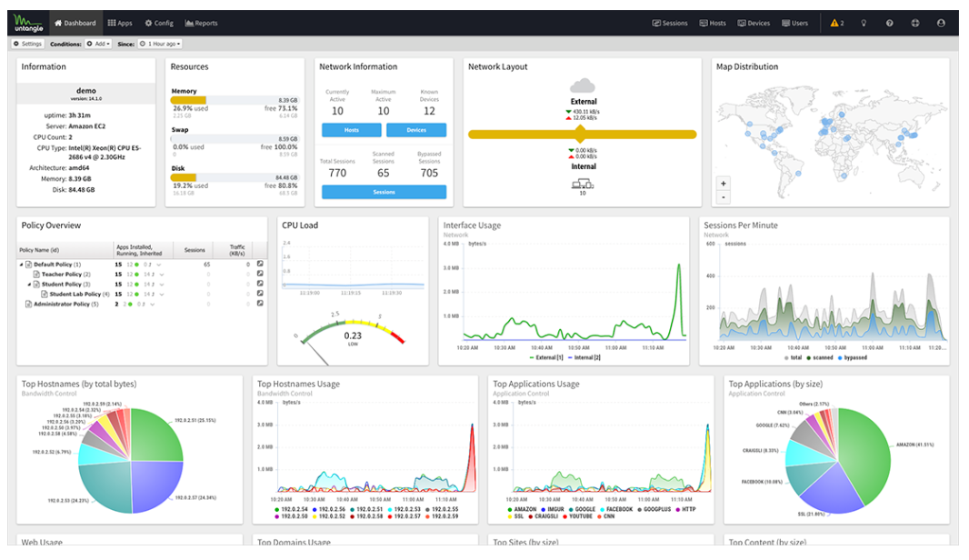Click the edit icon for Default Policy row
The height and width of the screenshot is (560, 969).
[x=260, y=265]
